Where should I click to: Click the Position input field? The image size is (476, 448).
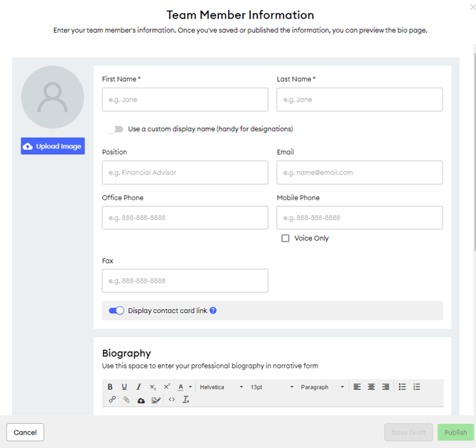coord(185,173)
